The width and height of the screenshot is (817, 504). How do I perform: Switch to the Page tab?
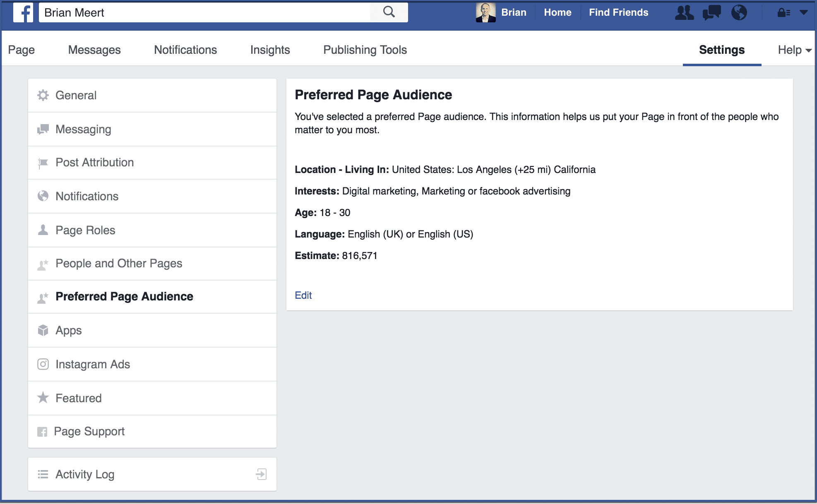pyautogui.click(x=22, y=50)
